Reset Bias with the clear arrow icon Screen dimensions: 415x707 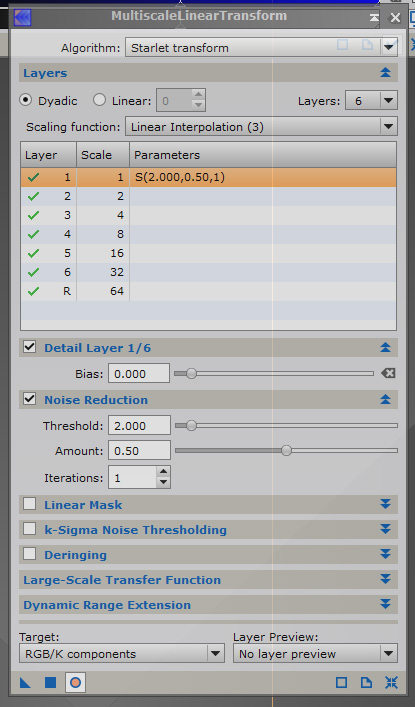click(388, 373)
